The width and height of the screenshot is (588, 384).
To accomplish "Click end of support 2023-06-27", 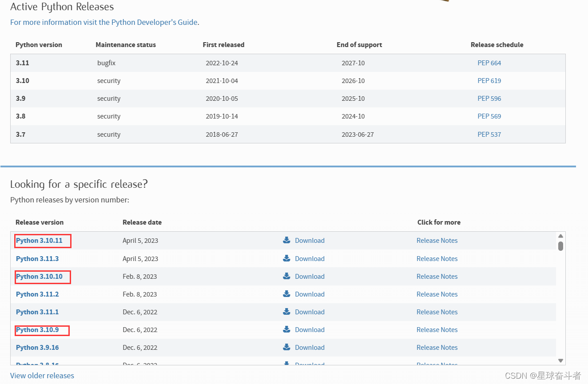I will click(358, 134).
